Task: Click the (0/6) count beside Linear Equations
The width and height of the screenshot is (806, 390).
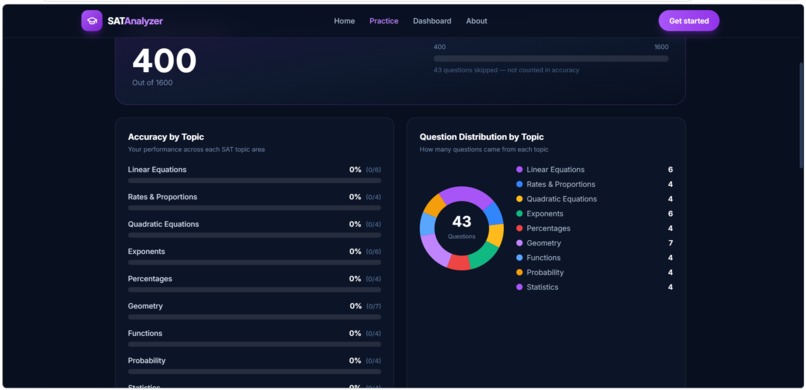Action: coord(374,170)
